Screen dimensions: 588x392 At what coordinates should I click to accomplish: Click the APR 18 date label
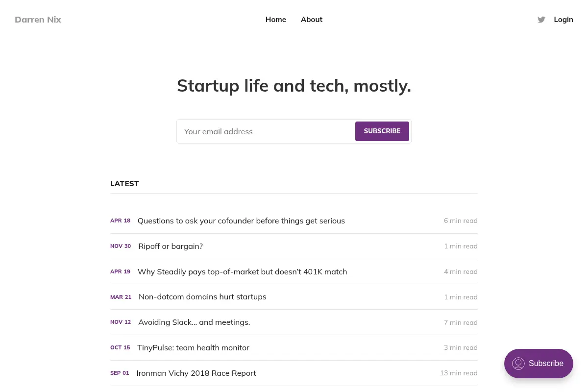tap(120, 221)
